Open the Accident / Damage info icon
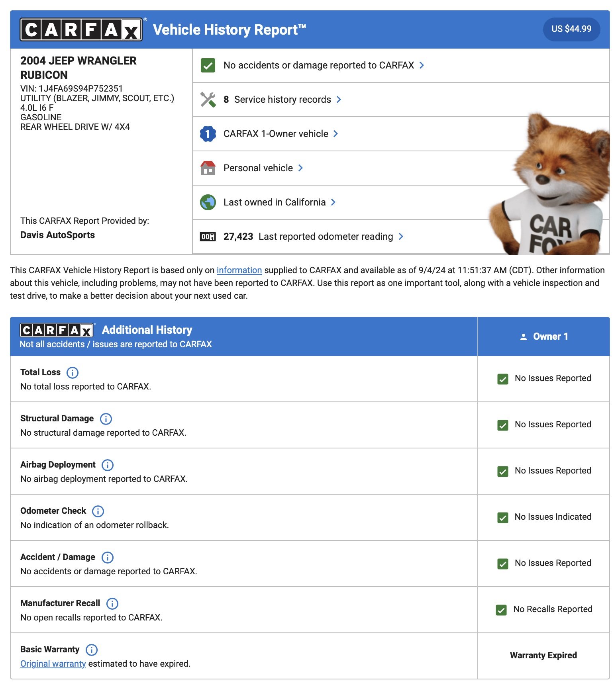616x685 pixels. coord(107,557)
